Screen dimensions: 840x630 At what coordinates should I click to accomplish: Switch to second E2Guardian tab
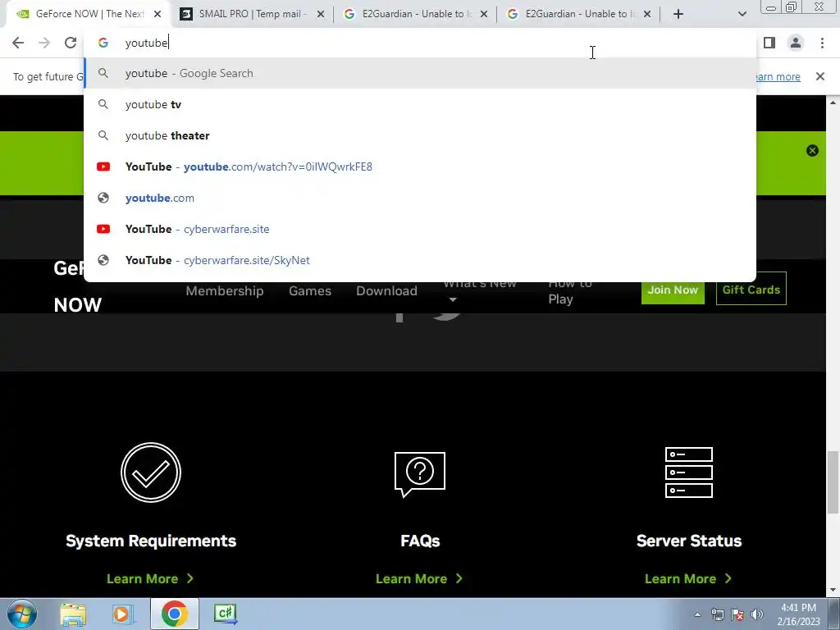578,14
